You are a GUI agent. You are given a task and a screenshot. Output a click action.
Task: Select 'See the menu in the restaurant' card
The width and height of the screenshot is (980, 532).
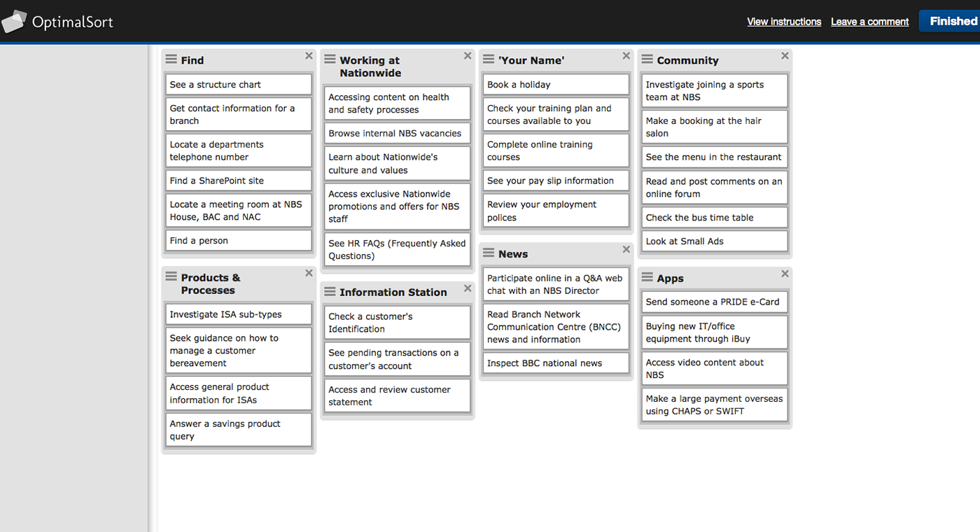715,157
